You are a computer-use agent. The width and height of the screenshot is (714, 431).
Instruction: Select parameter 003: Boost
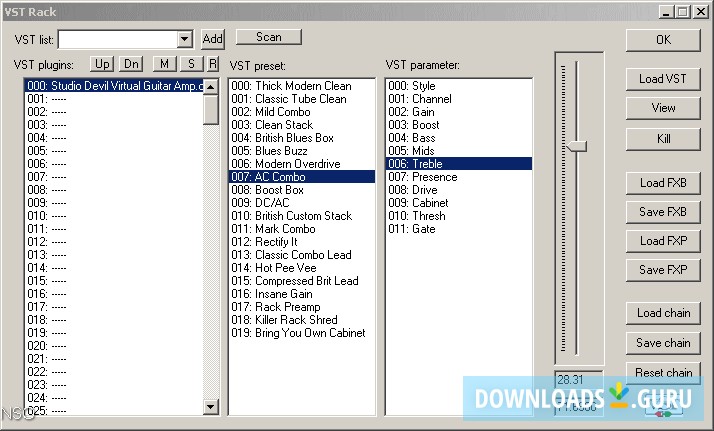click(459, 125)
